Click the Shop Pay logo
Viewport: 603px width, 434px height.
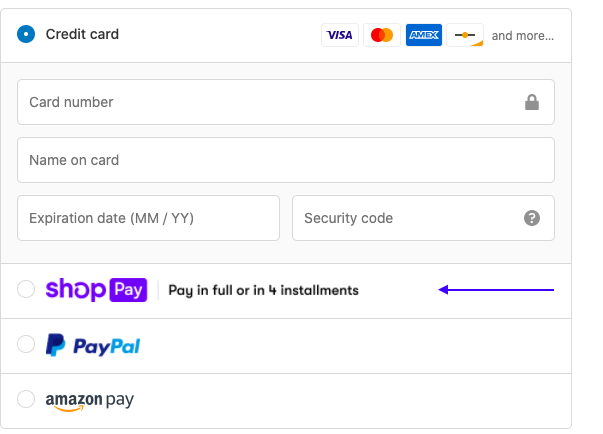96,290
